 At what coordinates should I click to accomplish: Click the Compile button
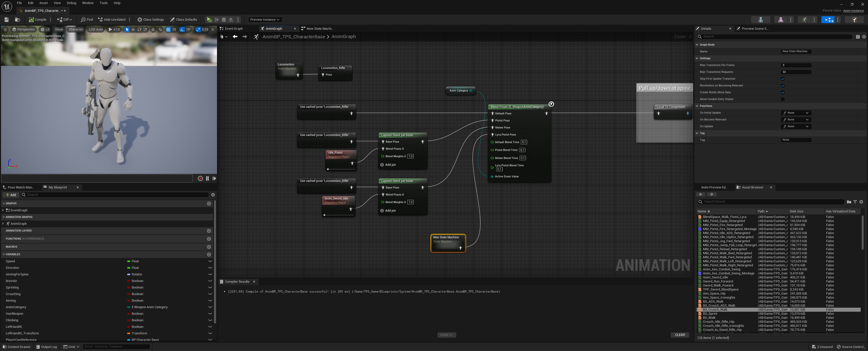coord(37,19)
